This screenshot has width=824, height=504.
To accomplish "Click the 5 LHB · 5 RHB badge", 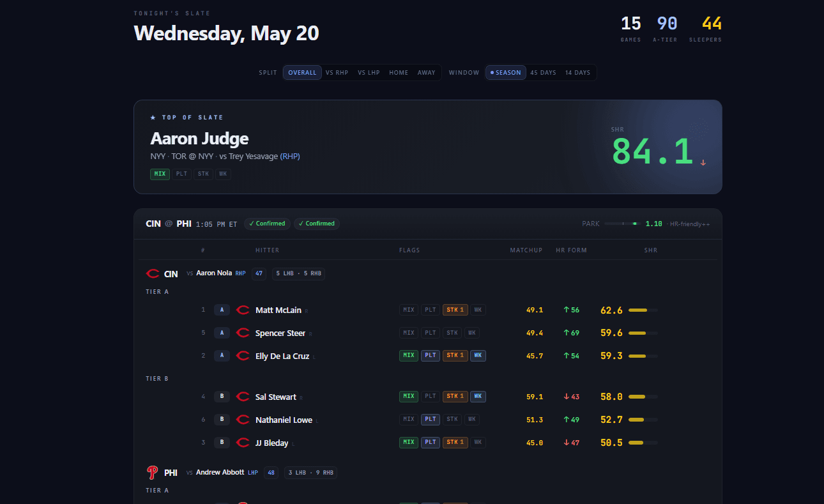I will tap(298, 273).
